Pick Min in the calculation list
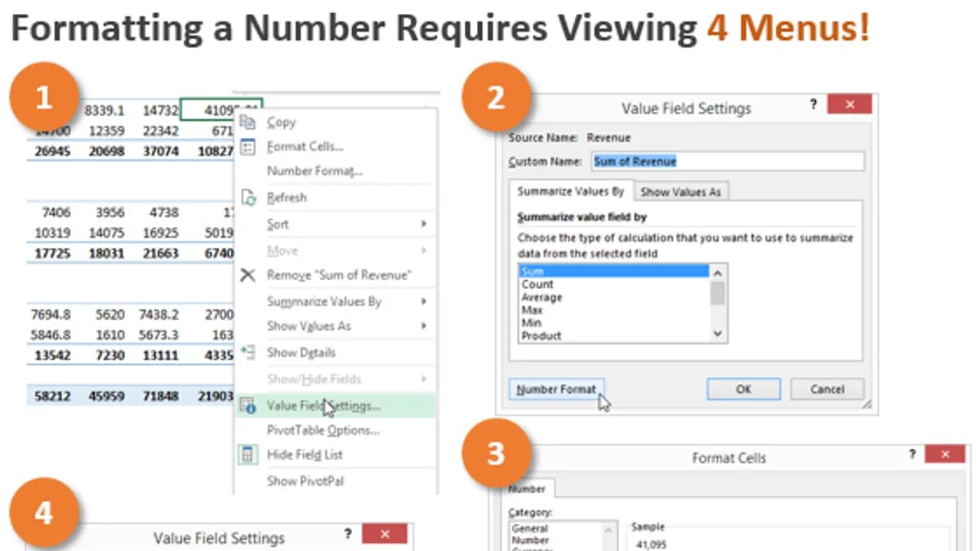980x551 pixels. (x=614, y=323)
